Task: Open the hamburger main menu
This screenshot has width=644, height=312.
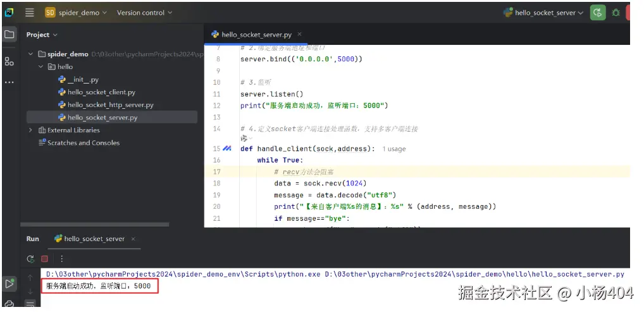Action: pyautogui.click(x=30, y=12)
